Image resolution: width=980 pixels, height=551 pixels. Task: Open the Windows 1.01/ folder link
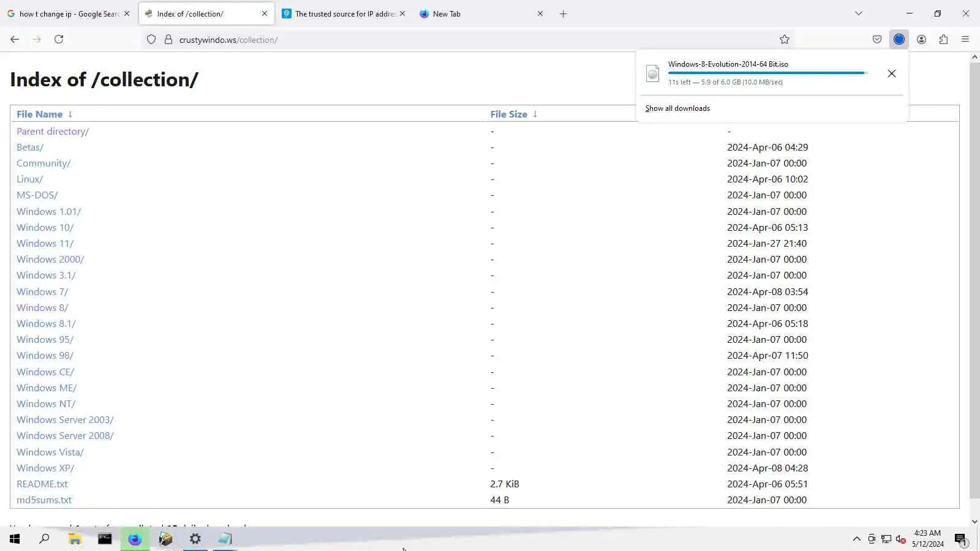pos(48,211)
